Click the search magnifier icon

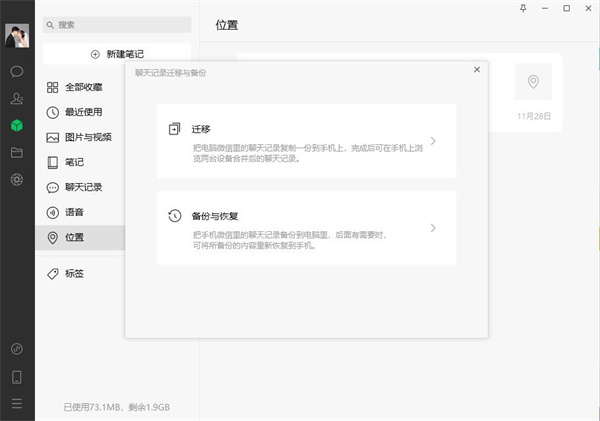pyautogui.click(x=50, y=25)
